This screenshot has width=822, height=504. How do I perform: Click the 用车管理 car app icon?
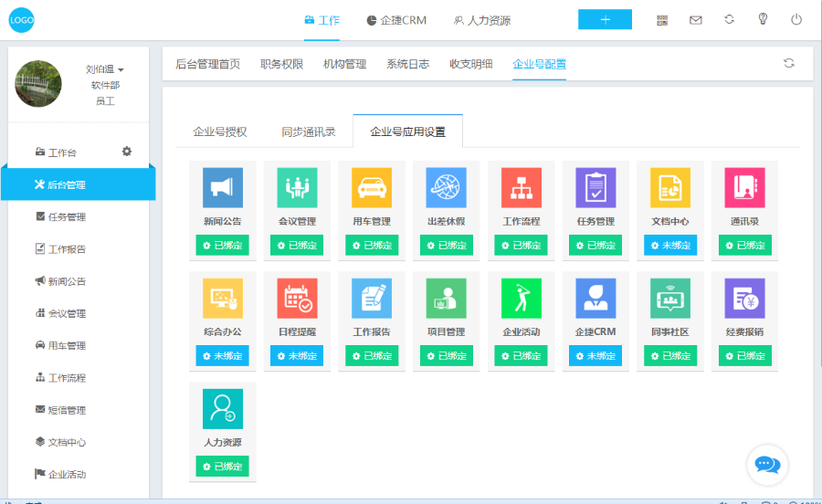(x=372, y=187)
